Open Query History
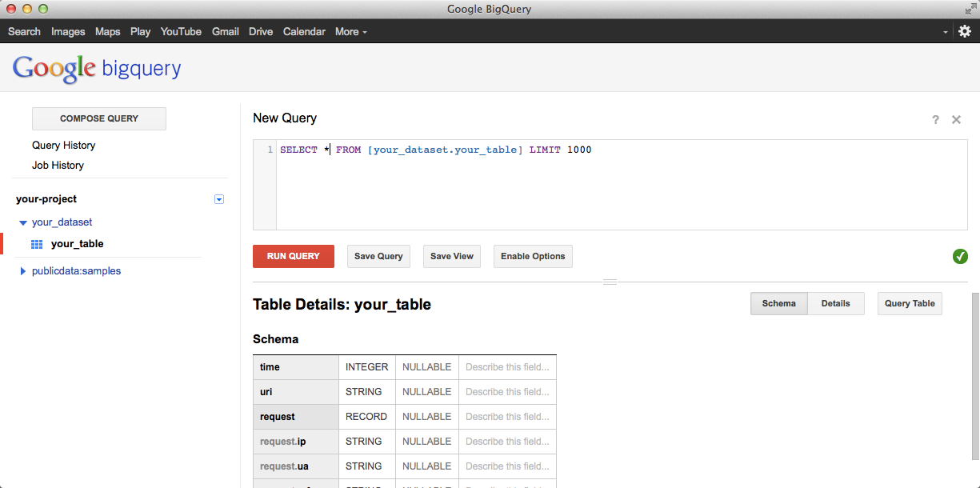The image size is (980, 488). pos(63,145)
